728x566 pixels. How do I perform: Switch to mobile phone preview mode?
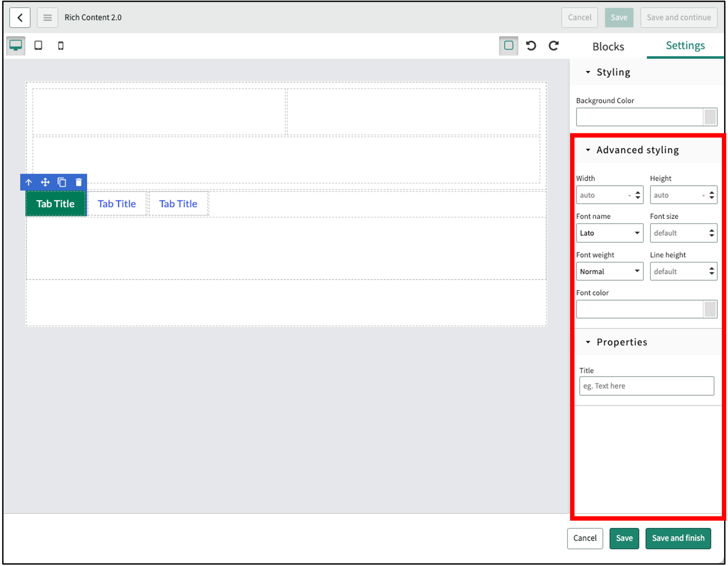point(61,46)
